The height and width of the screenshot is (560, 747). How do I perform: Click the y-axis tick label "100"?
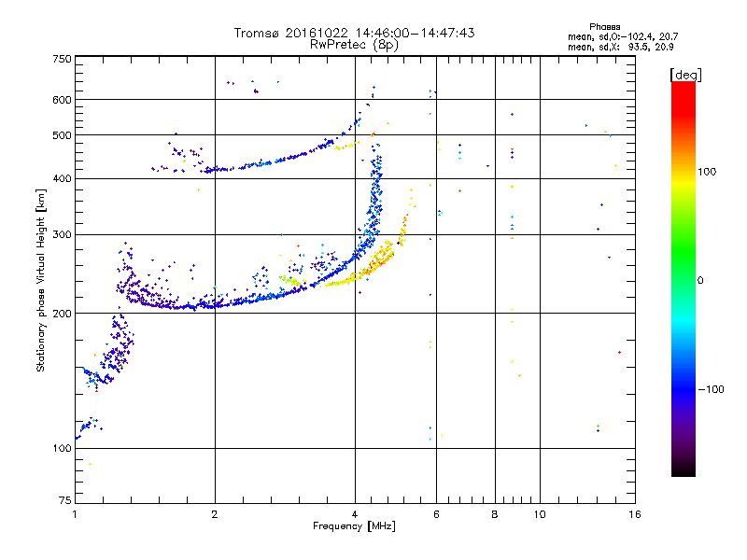tap(62, 448)
